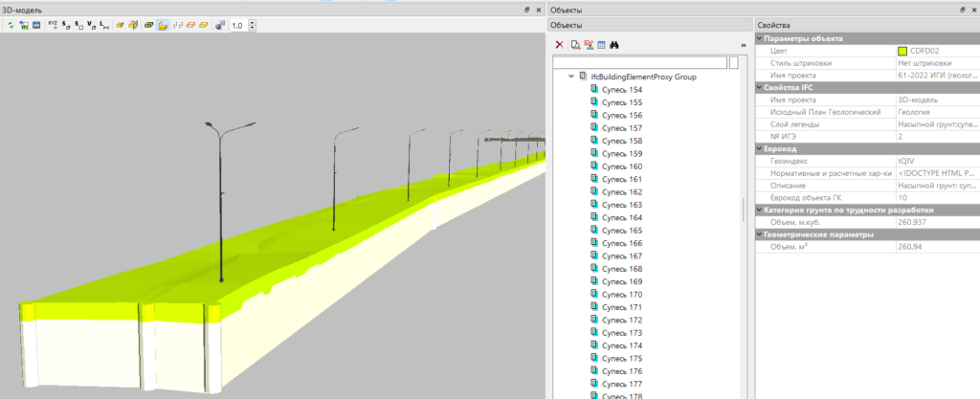Select Супесь 157 in the tree

point(622,128)
